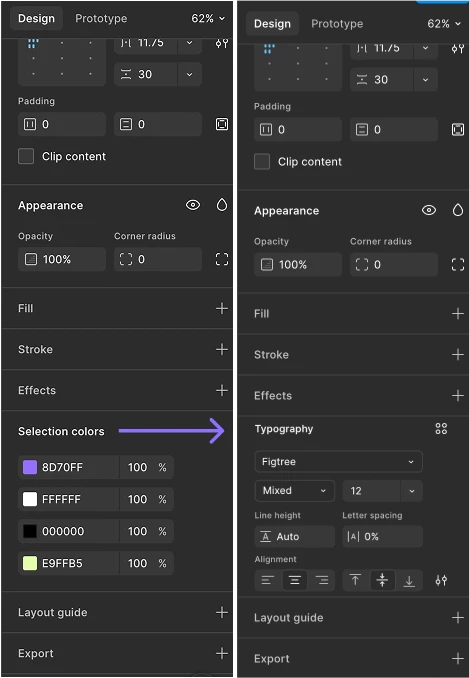Choose align bottom vertical alignment icon
The height and width of the screenshot is (678, 469).
click(409, 580)
